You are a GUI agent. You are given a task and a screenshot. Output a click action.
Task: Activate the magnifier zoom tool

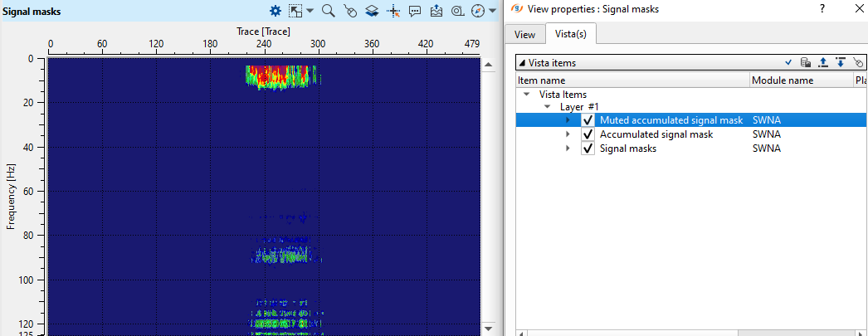click(x=329, y=11)
